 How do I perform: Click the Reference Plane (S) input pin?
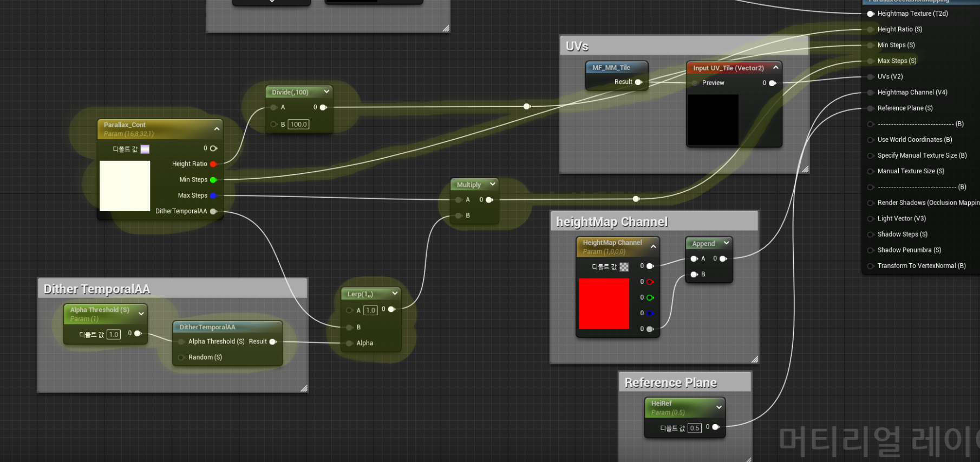(871, 108)
